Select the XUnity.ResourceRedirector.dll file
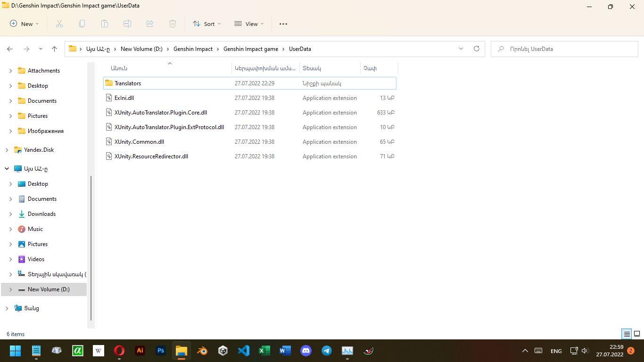 click(x=250, y=156)
